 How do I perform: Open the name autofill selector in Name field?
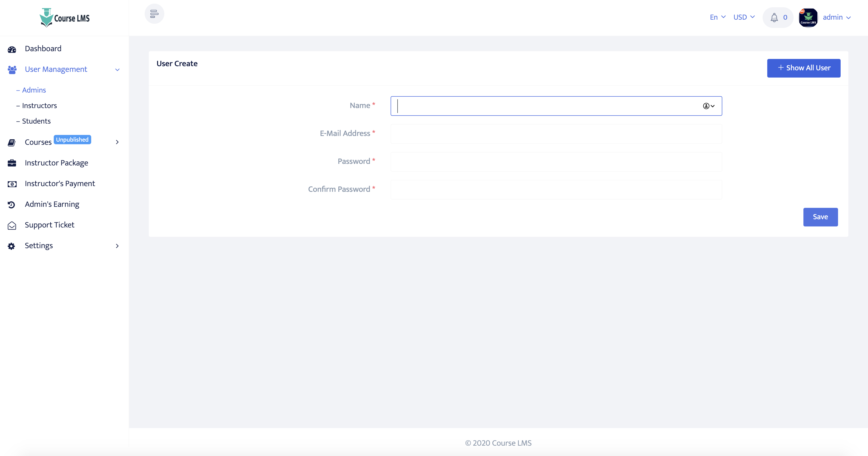(709, 106)
